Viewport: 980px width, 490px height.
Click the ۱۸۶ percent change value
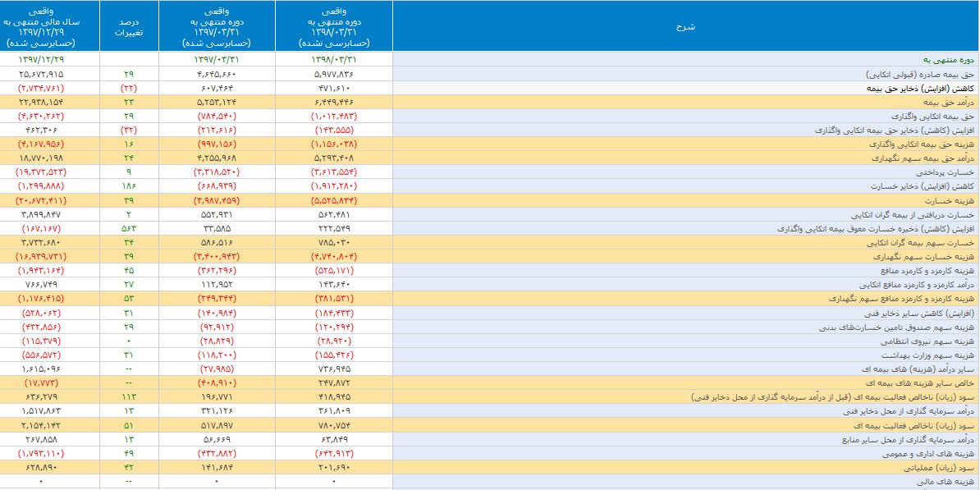click(x=129, y=186)
